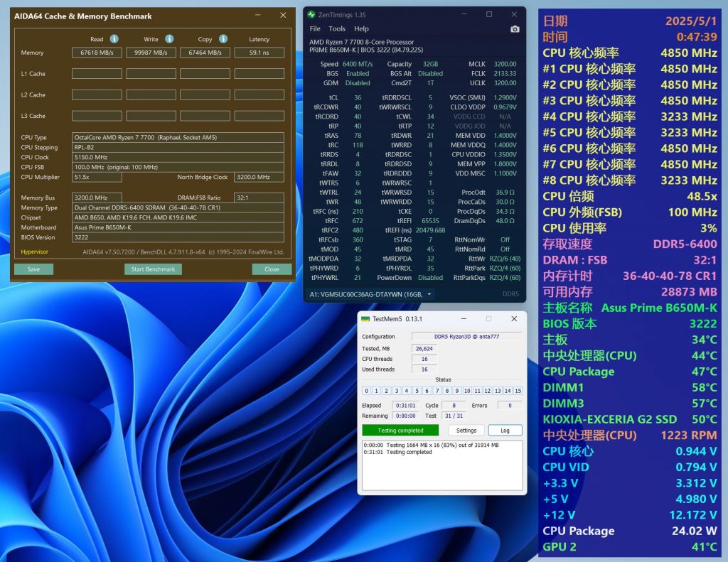Click the Copy info icon in AIDA64
728x562 pixels.
point(224,38)
